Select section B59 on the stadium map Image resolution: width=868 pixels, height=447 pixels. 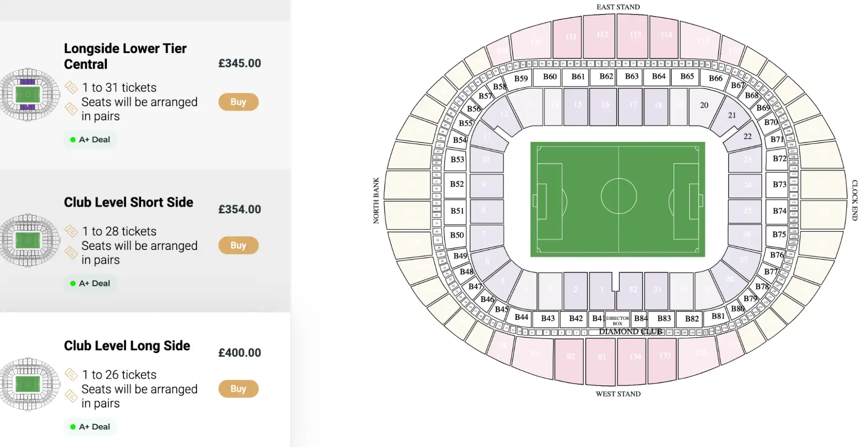pos(521,79)
